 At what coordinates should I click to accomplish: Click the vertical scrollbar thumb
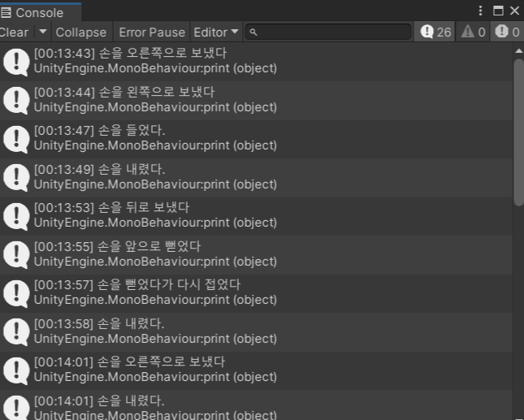pos(519,132)
